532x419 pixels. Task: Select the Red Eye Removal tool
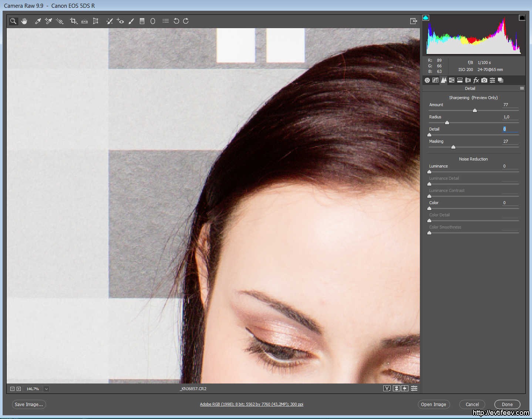pos(120,21)
